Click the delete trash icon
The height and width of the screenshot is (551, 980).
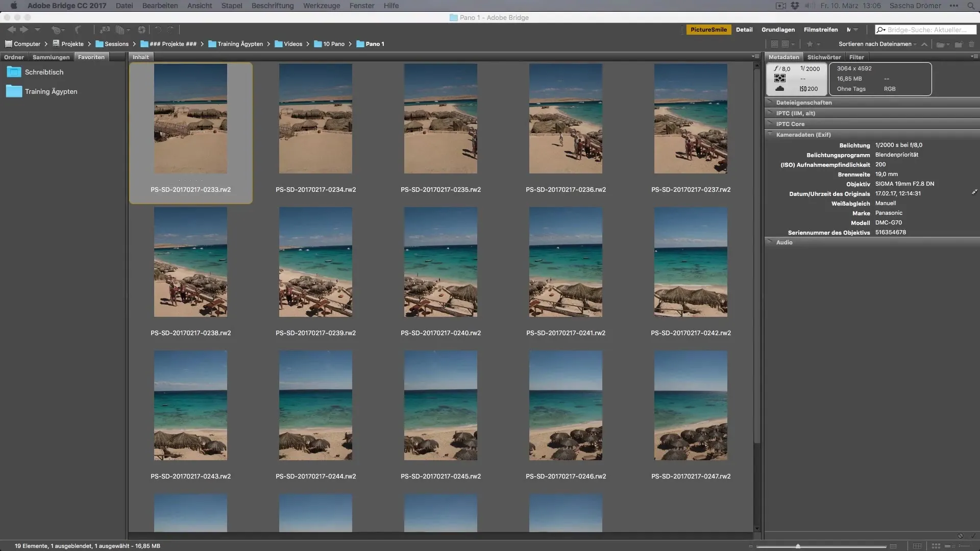click(x=971, y=44)
